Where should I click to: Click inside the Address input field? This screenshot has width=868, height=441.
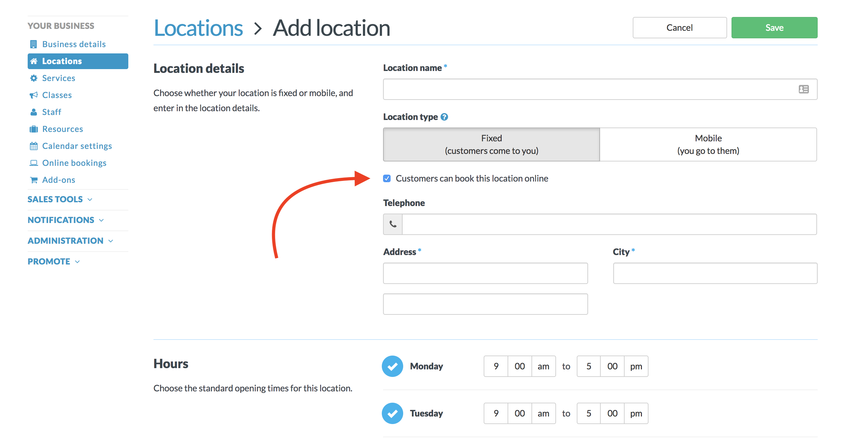pyautogui.click(x=485, y=273)
